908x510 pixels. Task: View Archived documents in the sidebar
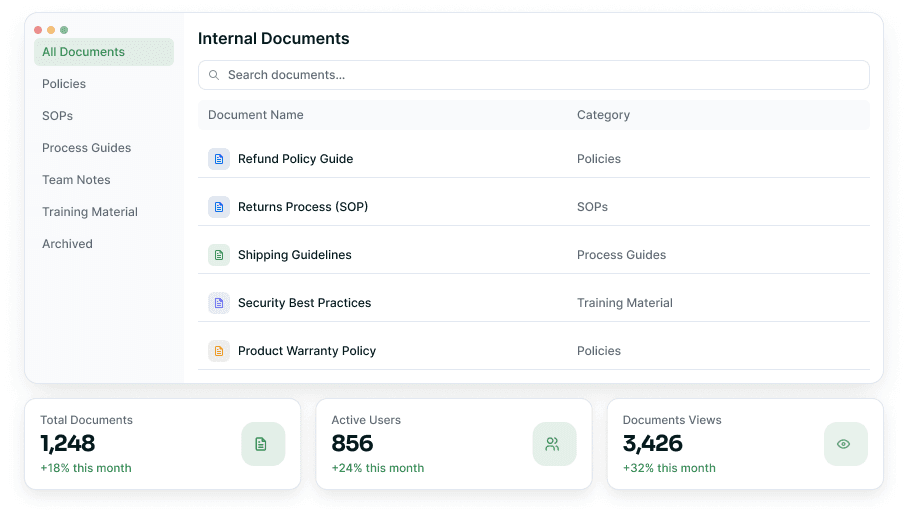[67, 244]
